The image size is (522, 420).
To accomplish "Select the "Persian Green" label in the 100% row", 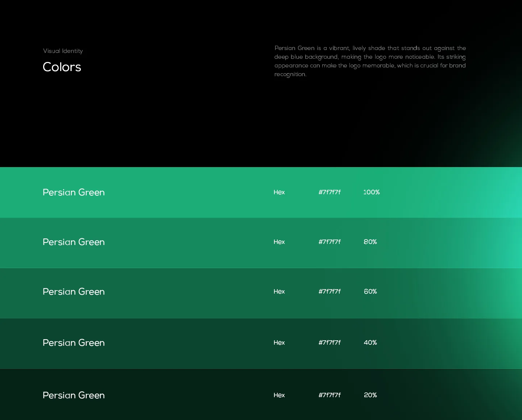I will tap(74, 192).
